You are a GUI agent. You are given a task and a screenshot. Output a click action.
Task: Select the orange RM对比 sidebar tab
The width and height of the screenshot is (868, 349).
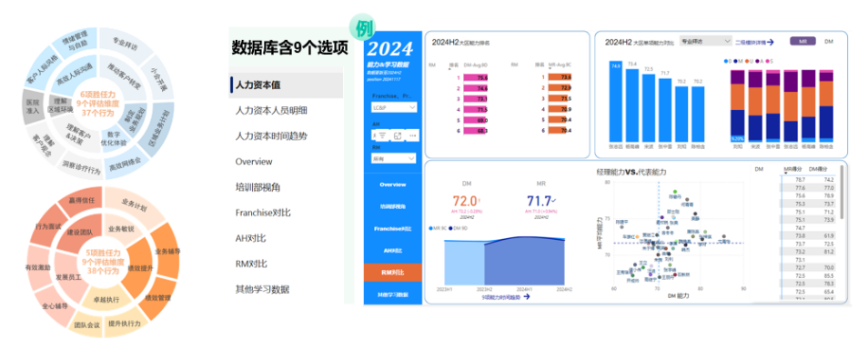pyautogui.click(x=392, y=273)
